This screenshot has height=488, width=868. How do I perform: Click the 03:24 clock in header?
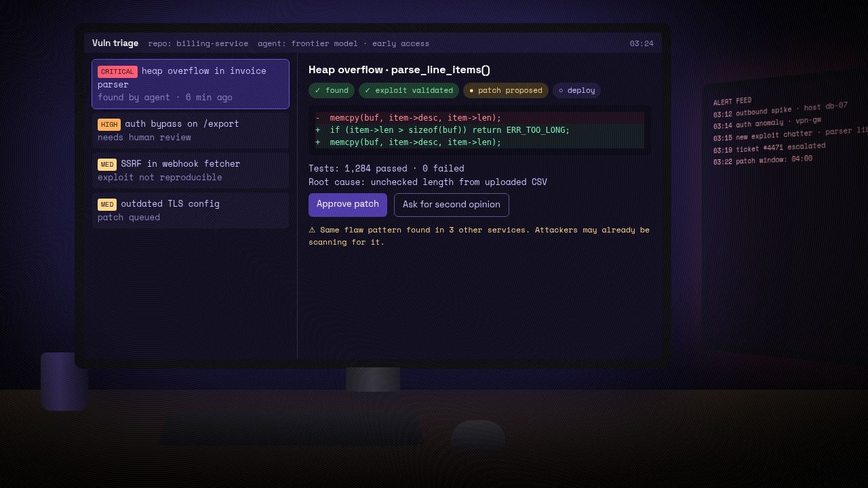[642, 43]
